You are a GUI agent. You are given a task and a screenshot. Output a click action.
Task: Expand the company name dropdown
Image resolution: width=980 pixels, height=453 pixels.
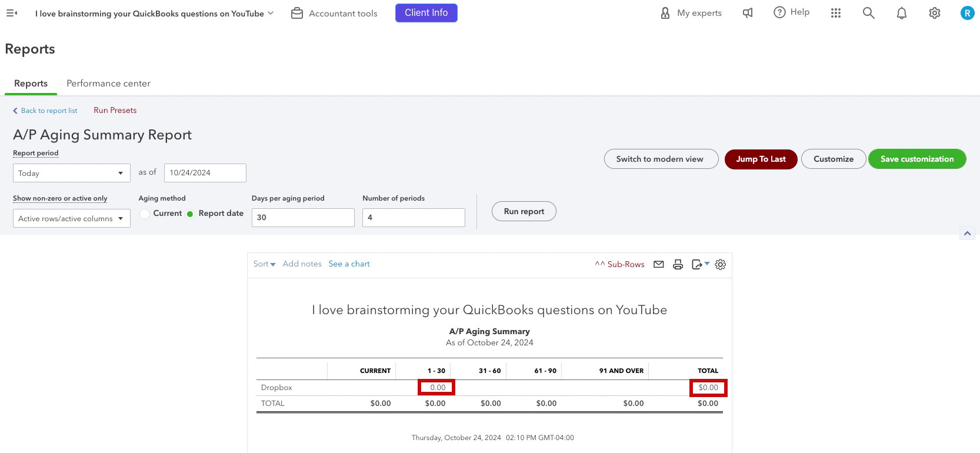pos(155,13)
